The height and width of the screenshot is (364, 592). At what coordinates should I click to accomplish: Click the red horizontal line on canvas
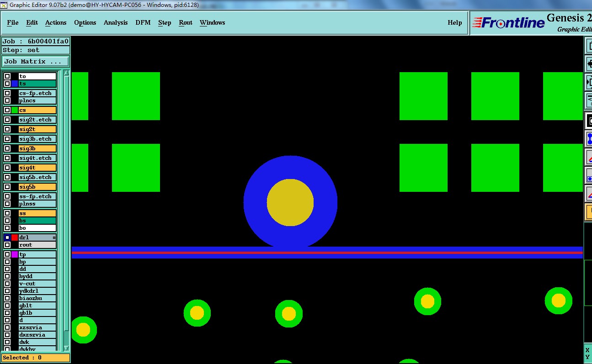pyautogui.click(x=327, y=253)
